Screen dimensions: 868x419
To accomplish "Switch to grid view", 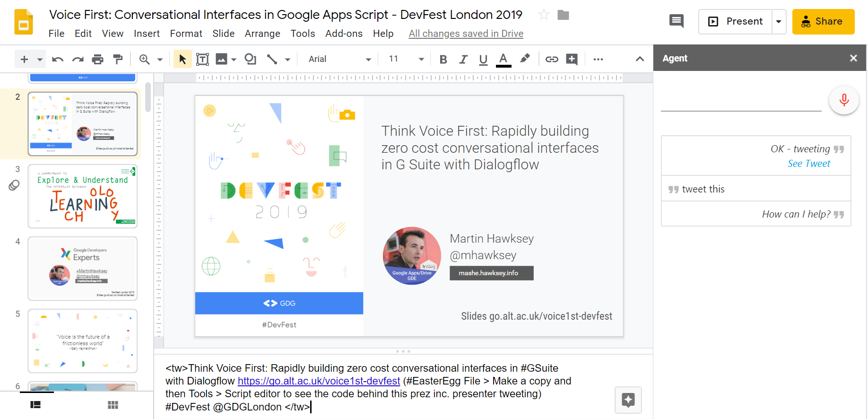I will pos(113,405).
